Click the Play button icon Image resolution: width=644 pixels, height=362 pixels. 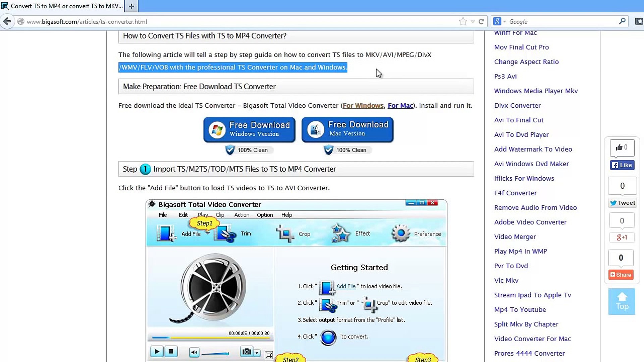[x=157, y=351]
